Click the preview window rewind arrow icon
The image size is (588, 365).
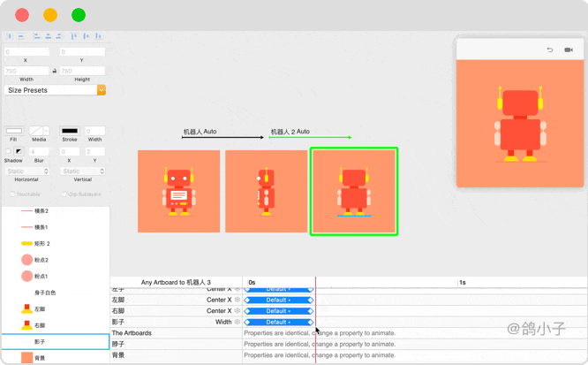coord(550,49)
